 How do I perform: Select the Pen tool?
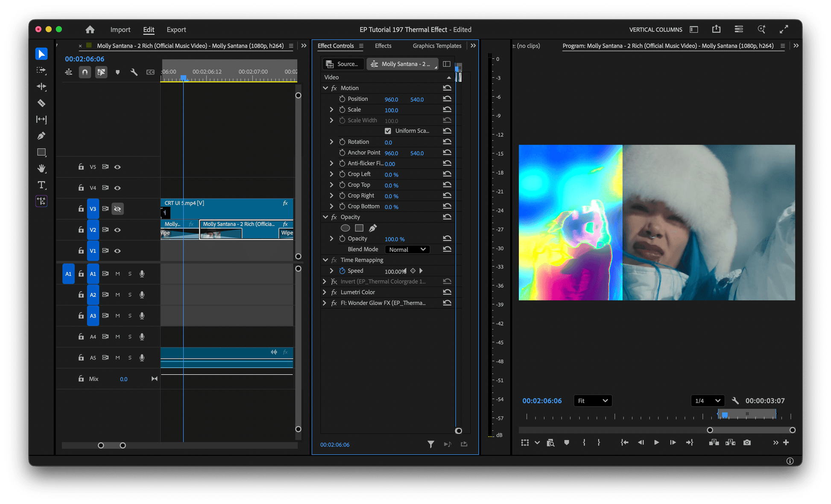click(x=41, y=136)
